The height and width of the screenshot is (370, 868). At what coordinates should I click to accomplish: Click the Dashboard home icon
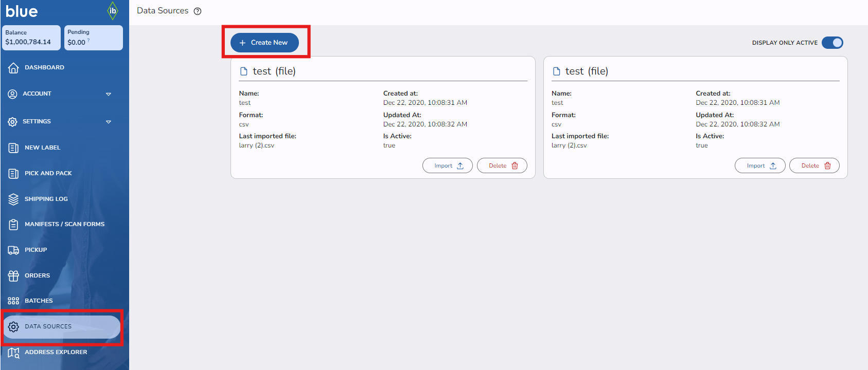pos(13,68)
